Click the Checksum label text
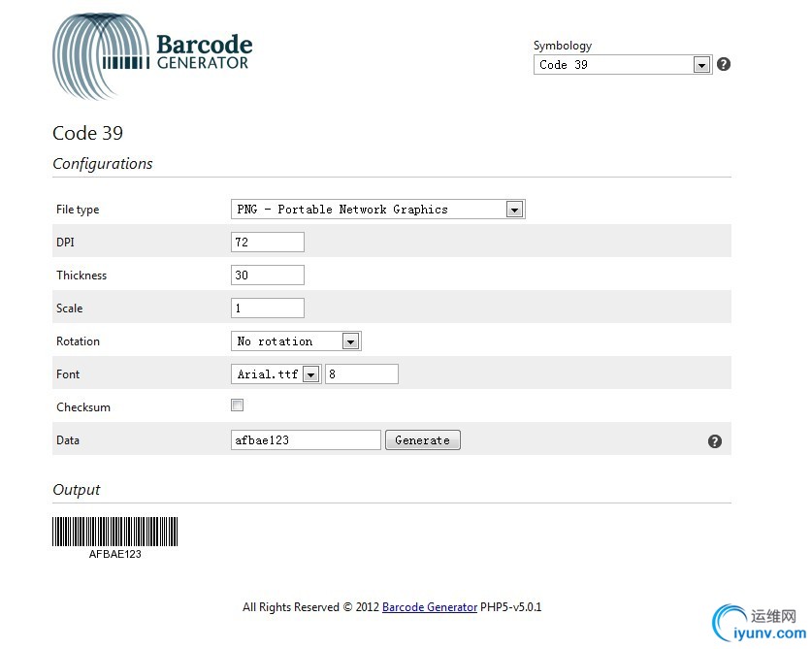The image size is (812, 649). tap(83, 407)
